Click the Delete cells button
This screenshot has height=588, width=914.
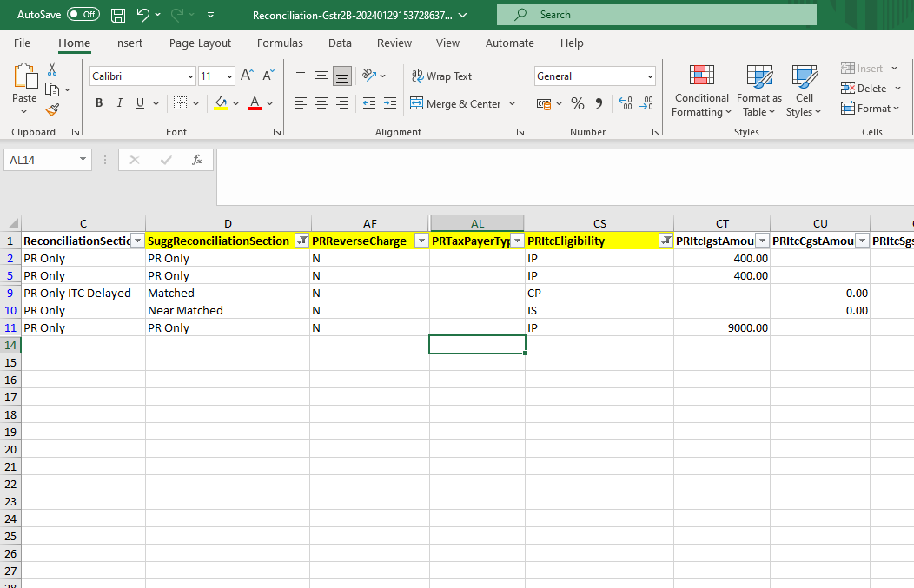coord(864,89)
